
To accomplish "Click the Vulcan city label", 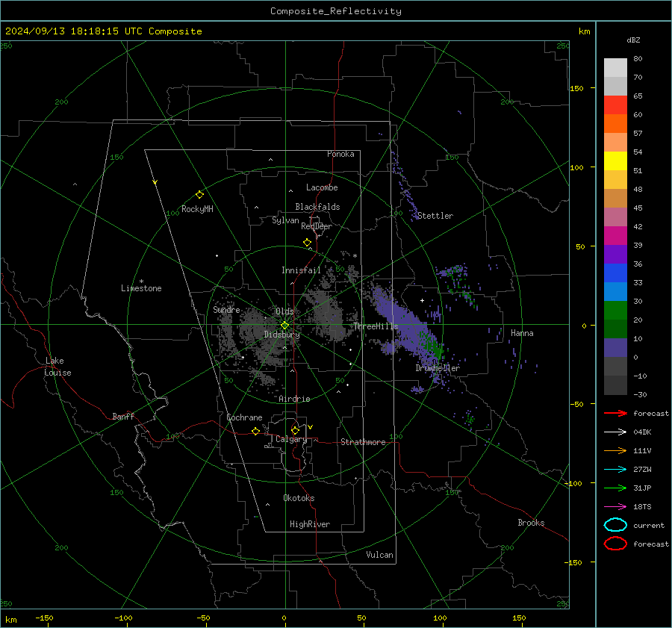I will (379, 555).
